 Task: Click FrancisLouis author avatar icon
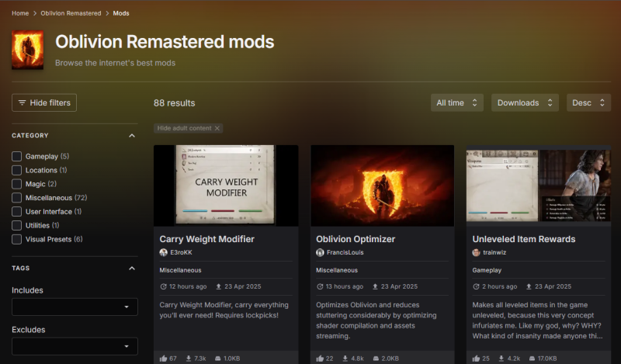(320, 253)
